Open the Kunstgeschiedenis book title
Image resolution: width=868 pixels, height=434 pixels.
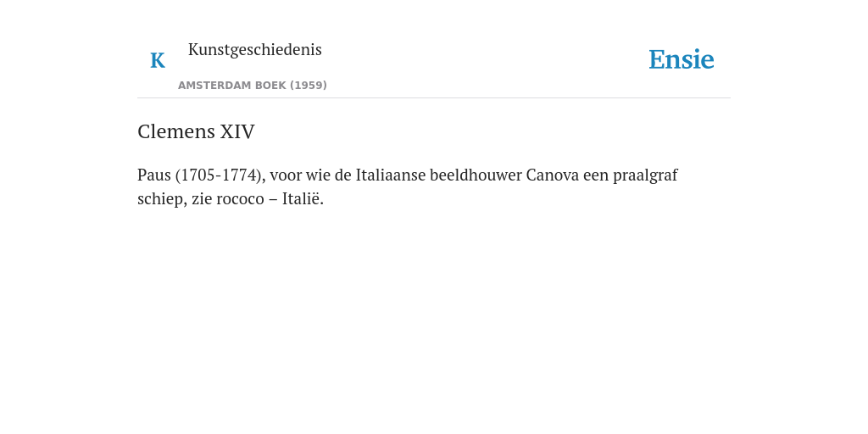(x=254, y=50)
